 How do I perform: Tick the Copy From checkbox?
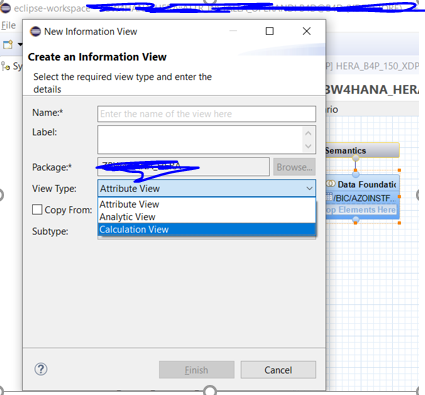[x=37, y=210]
